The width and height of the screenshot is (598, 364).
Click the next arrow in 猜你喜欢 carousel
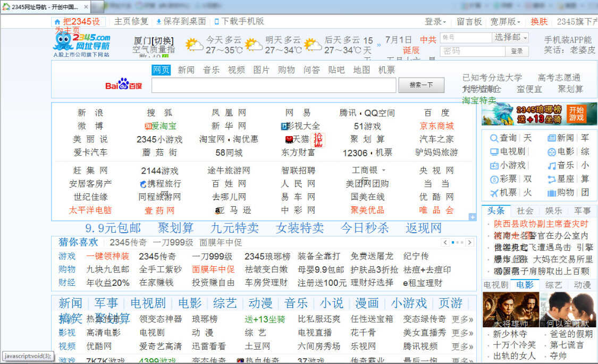coord(470,242)
